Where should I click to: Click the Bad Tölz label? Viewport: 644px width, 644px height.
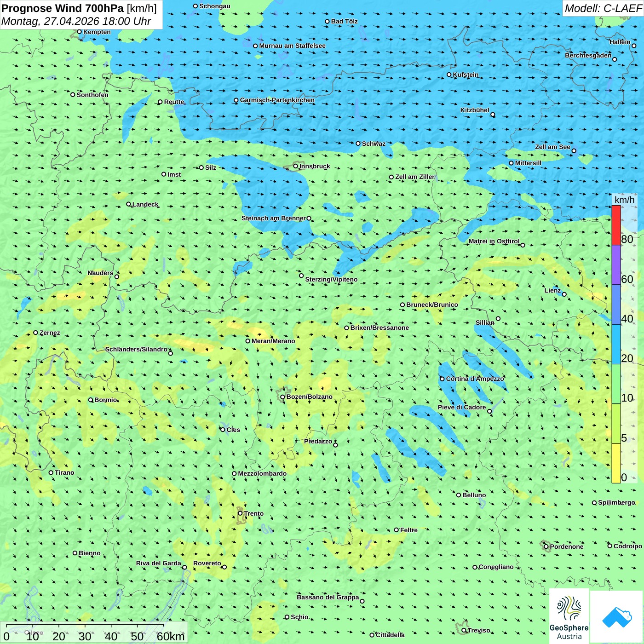tap(344, 21)
